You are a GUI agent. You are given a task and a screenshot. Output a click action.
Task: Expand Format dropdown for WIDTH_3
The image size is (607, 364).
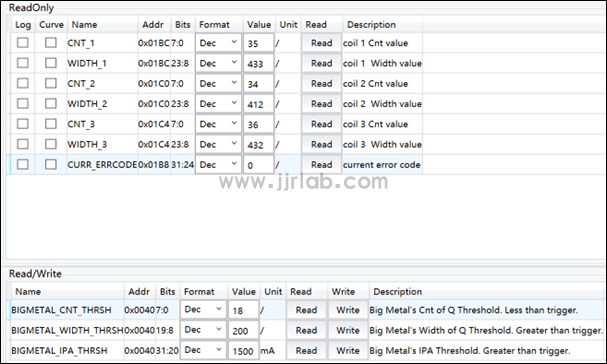[218, 144]
